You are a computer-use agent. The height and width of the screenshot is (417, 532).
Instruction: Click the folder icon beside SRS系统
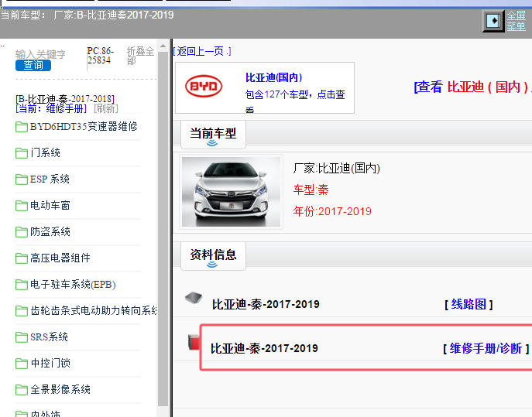point(22,337)
